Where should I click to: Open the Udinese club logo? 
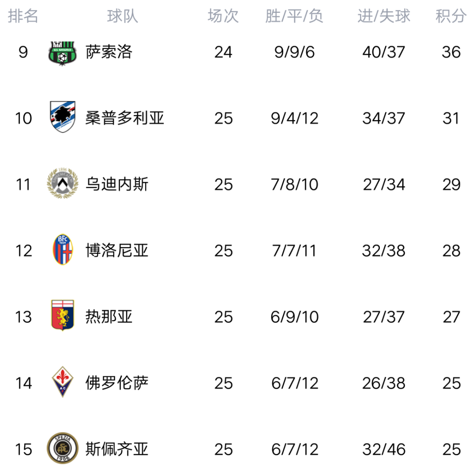[62, 184]
